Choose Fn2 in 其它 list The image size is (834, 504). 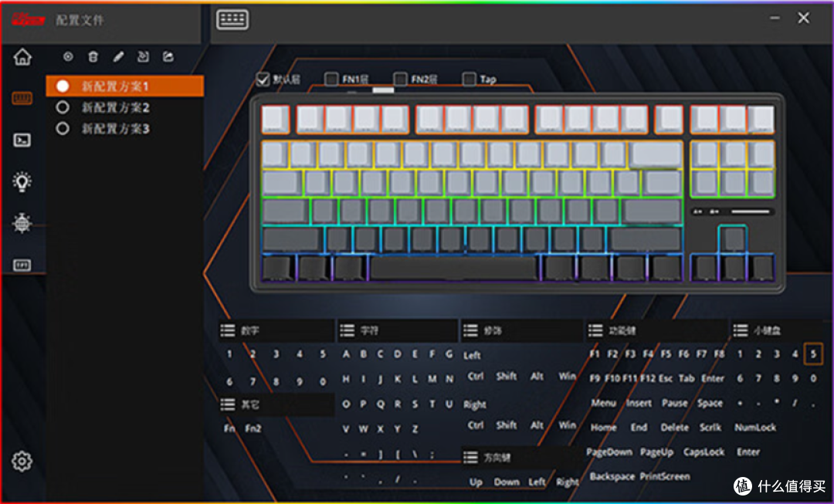tap(253, 428)
